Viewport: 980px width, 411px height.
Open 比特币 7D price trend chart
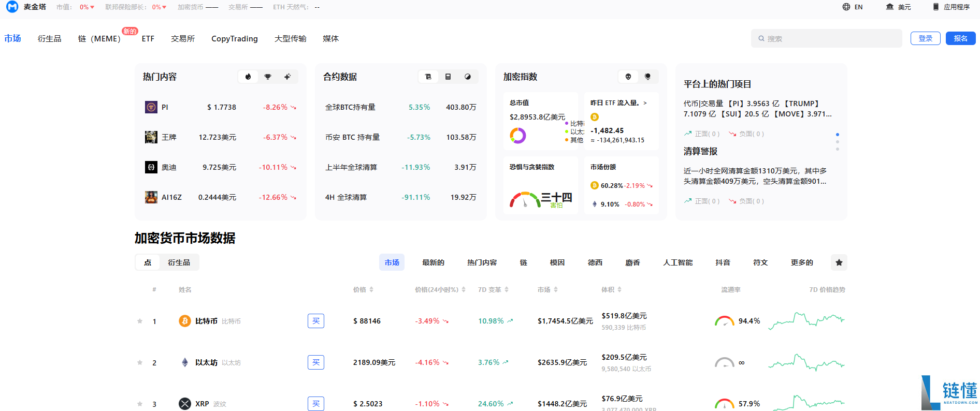(x=806, y=321)
